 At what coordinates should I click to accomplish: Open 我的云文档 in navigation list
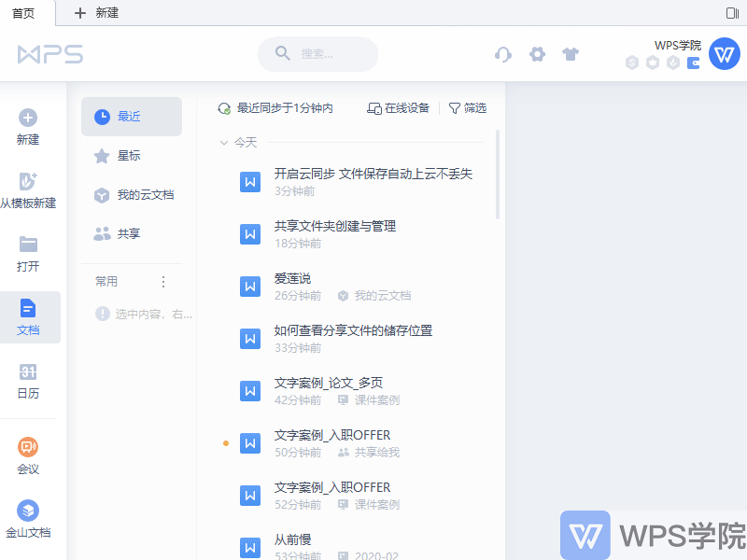coord(132,195)
